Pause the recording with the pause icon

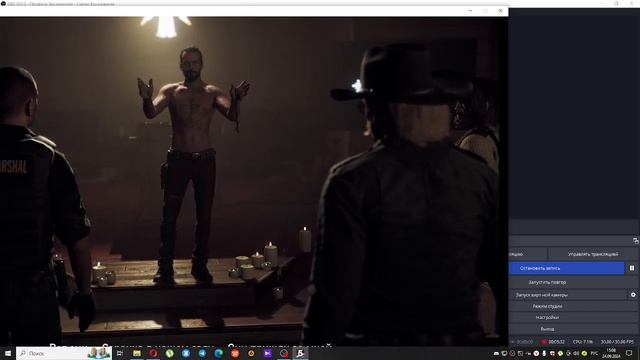click(x=632, y=268)
